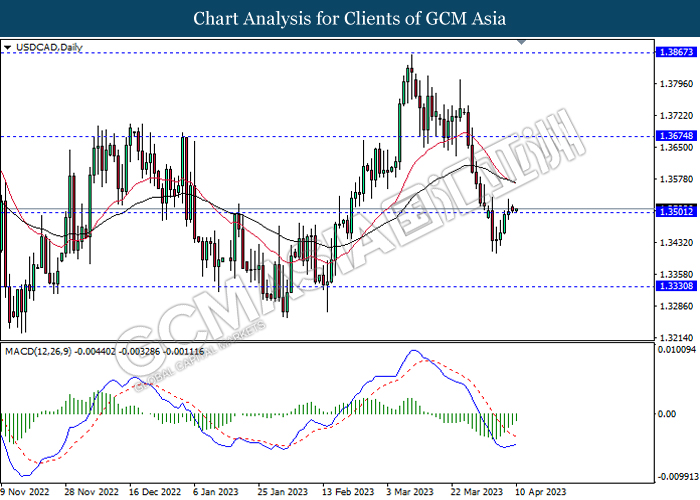Select the 1.36748 price level label
This screenshot has height=500, width=700.
[676, 136]
